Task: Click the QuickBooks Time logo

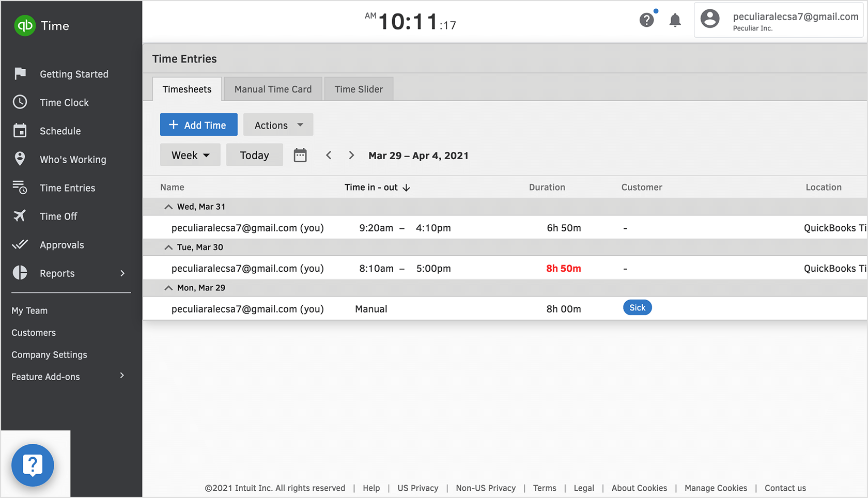Action: click(x=24, y=25)
